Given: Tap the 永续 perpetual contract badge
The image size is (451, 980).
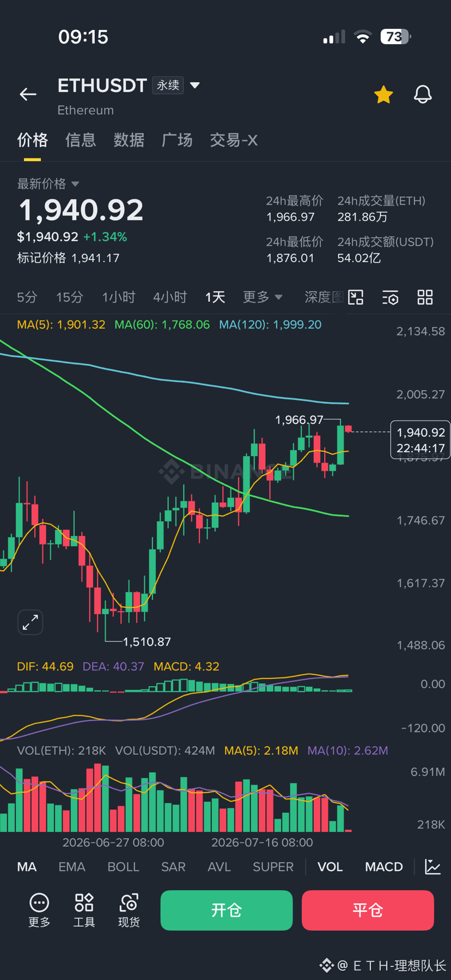Looking at the screenshot, I should click(x=168, y=85).
